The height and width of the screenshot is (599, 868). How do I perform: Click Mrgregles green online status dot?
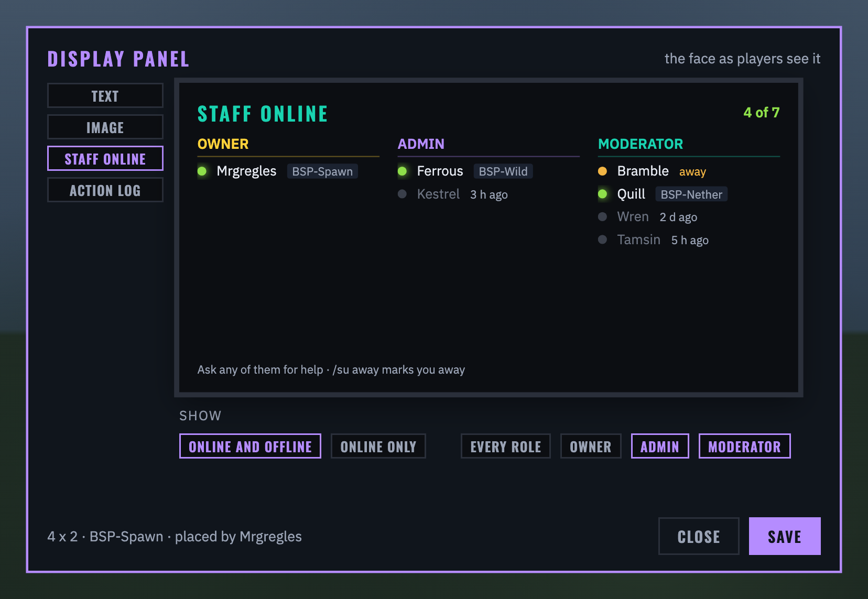[202, 171]
